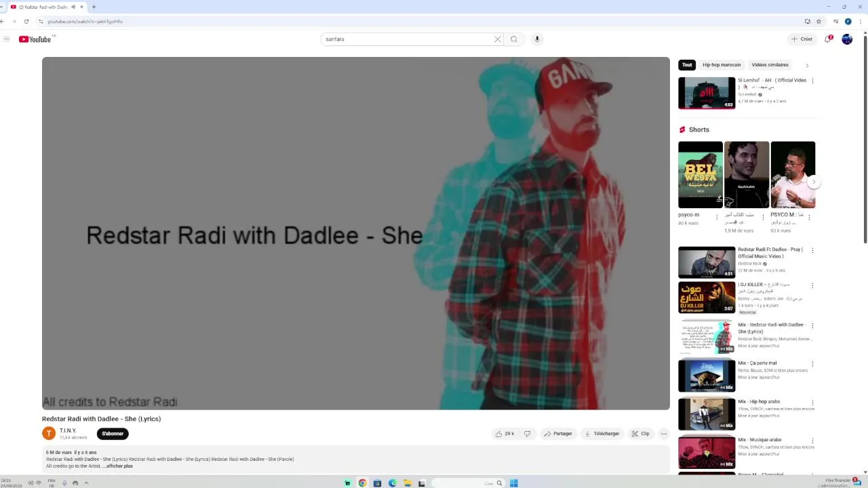The image size is (868, 488).
Task: Open the Si Lemhaf AH video thumbnail
Action: 707,93
